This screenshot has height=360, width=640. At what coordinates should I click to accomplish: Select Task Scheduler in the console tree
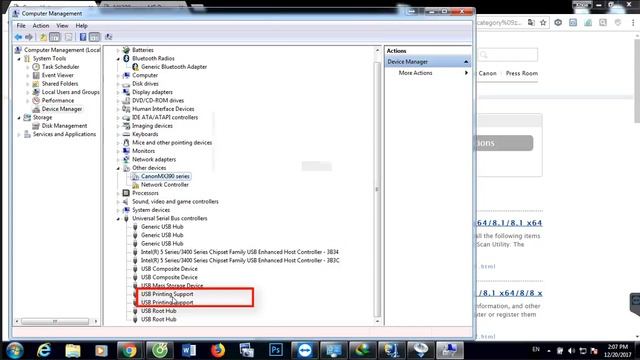click(60, 67)
